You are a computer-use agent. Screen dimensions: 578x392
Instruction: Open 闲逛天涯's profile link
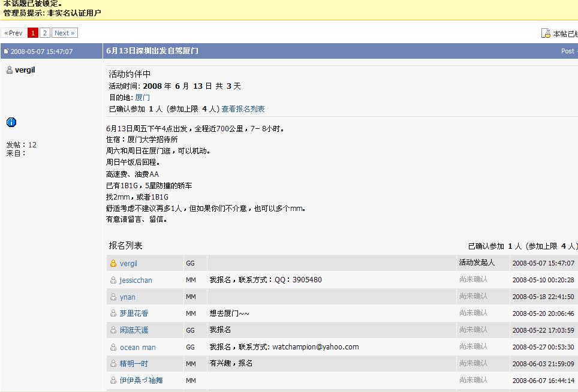(x=134, y=330)
